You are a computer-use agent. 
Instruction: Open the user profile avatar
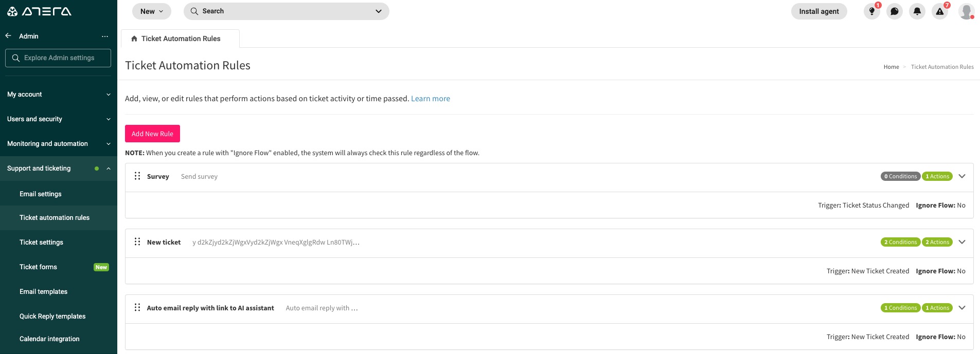(966, 11)
